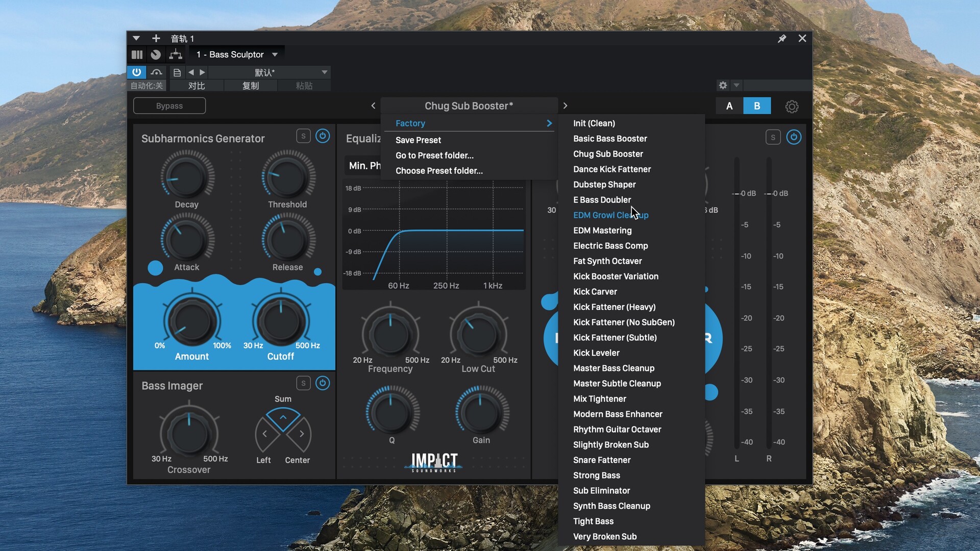Switch to state A

[729, 106]
